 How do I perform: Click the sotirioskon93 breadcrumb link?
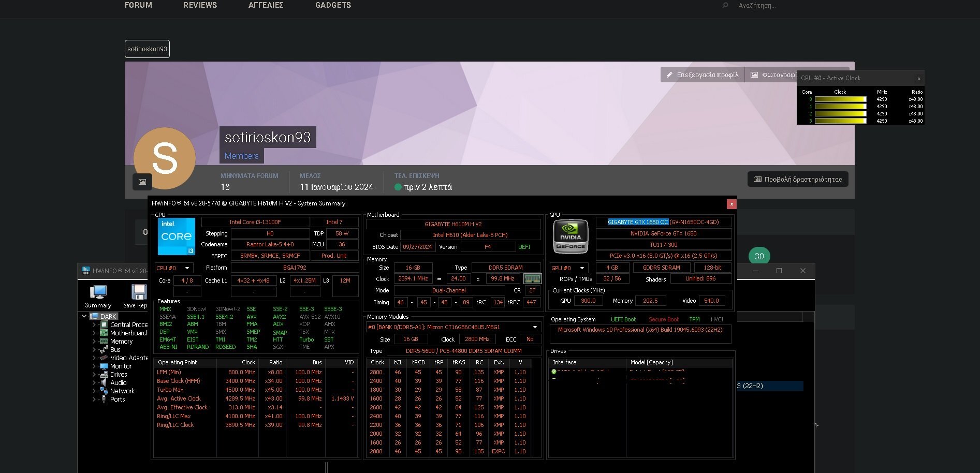pyautogui.click(x=147, y=49)
